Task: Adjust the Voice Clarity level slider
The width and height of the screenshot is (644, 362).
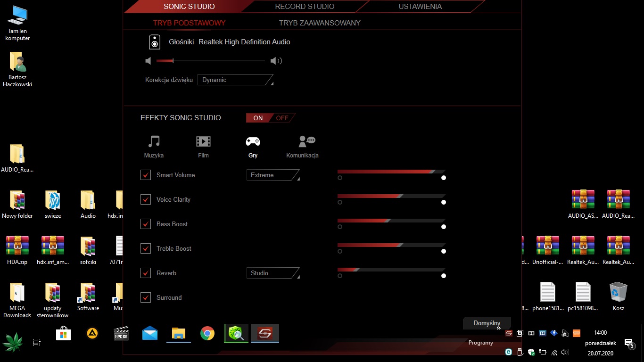Action: coord(391,196)
